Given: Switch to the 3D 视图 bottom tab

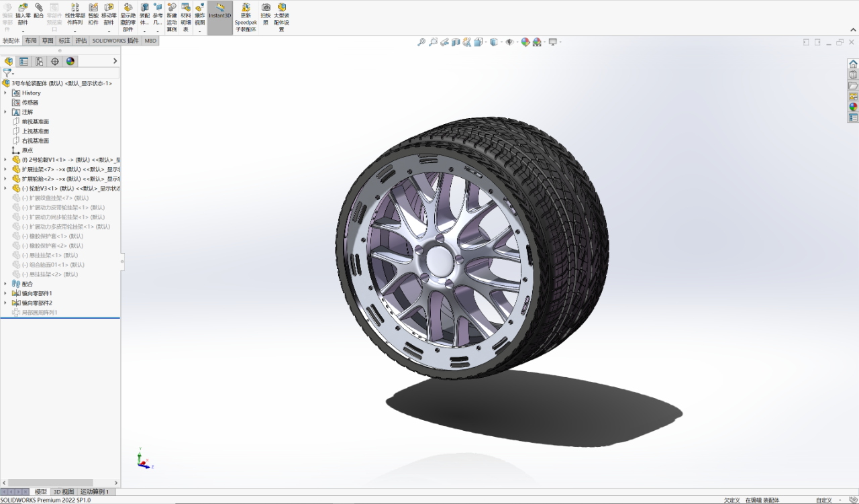Looking at the screenshot, I should pyautogui.click(x=64, y=492).
